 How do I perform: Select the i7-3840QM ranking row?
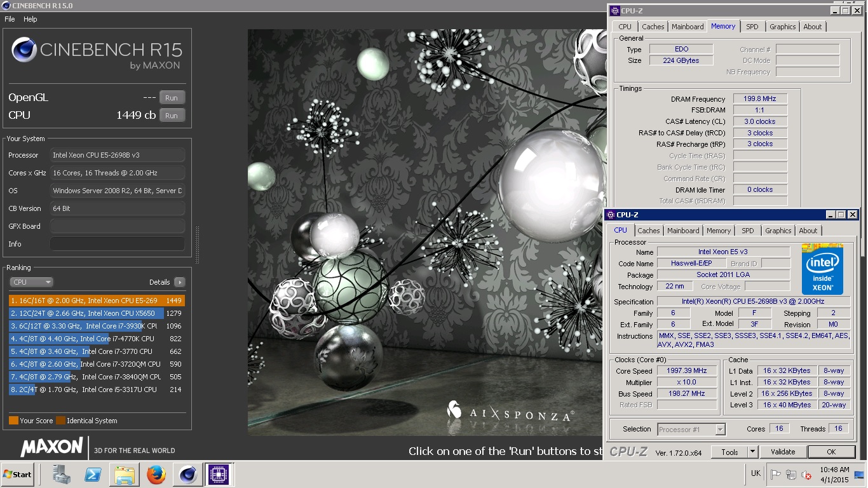(97, 377)
